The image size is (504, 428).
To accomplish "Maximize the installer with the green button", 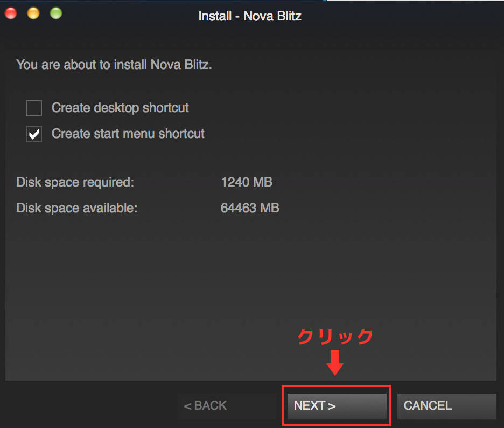I will coord(56,13).
